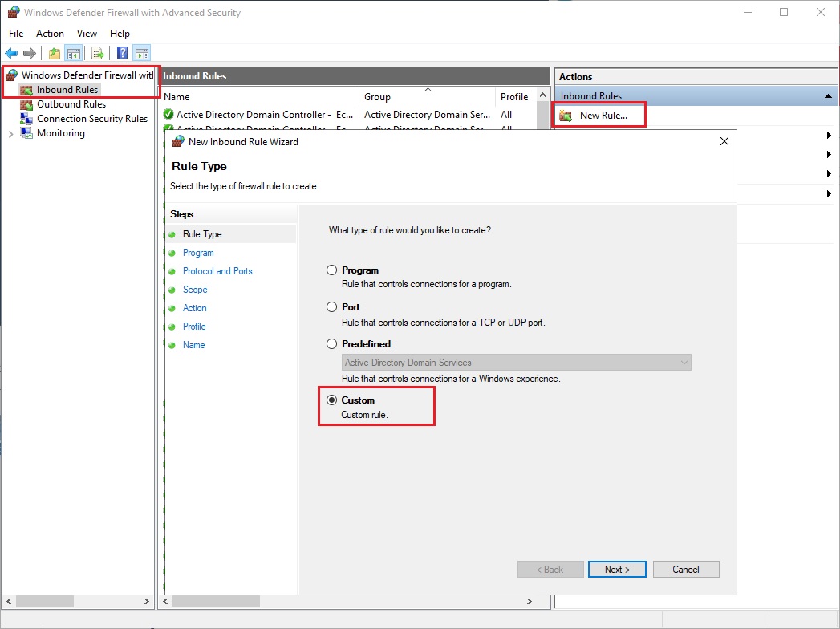The height and width of the screenshot is (629, 840).
Task: Close the New Inbound Rule Wizard dialog
Action: (724, 141)
